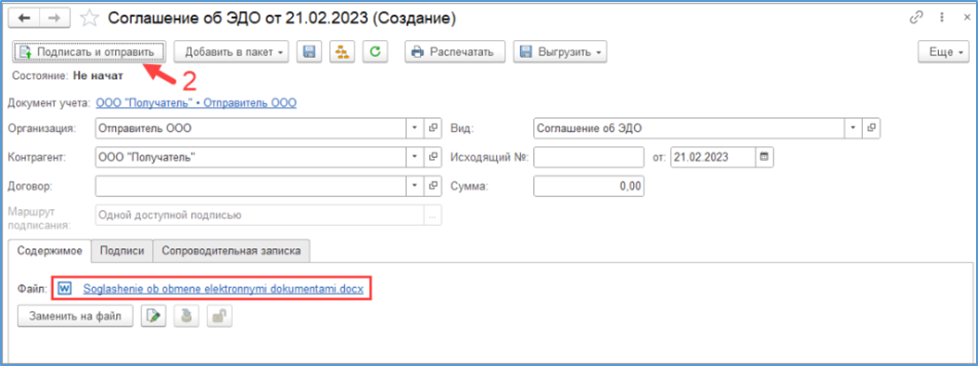The height and width of the screenshot is (366, 978).
Task: Expand the Договор dropdown arrow
Action: [x=415, y=186]
